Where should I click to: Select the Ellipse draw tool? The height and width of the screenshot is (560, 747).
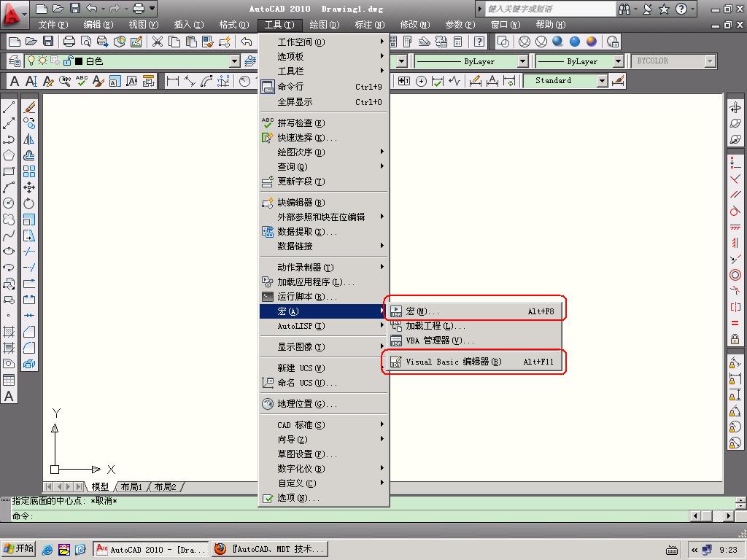[x=9, y=252]
